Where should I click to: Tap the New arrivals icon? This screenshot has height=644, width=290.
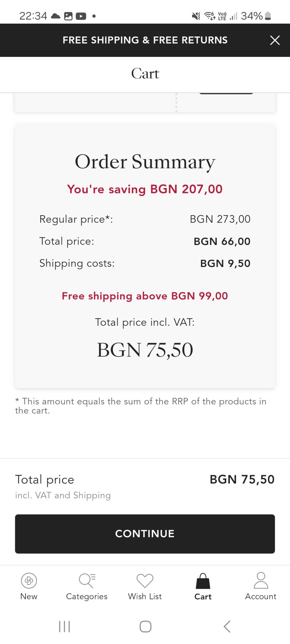[x=29, y=580]
